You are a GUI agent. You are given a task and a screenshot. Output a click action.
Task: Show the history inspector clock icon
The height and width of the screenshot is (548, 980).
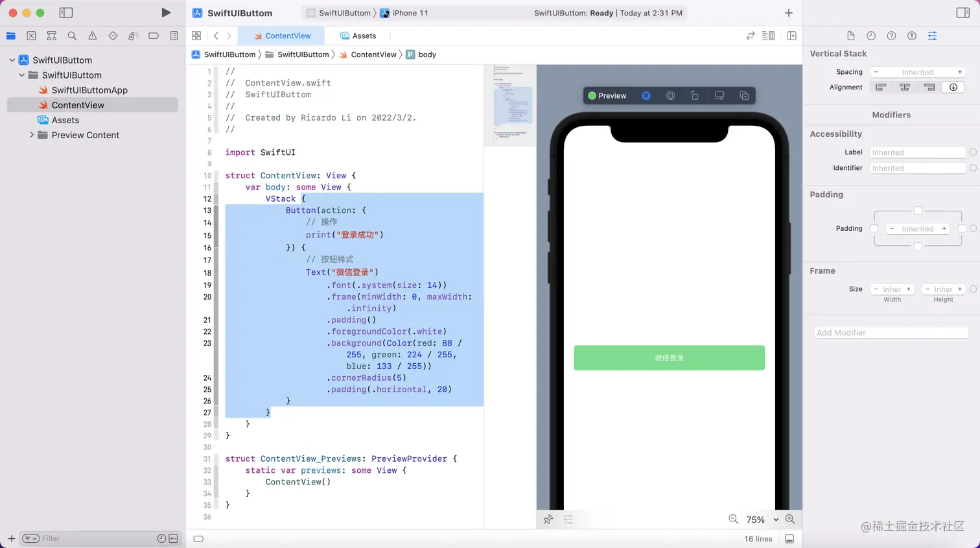click(x=871, y=36)
